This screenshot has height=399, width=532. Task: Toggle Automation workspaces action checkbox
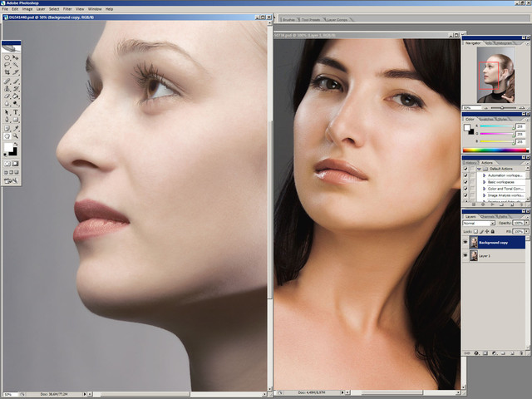(x=465, y=175)
